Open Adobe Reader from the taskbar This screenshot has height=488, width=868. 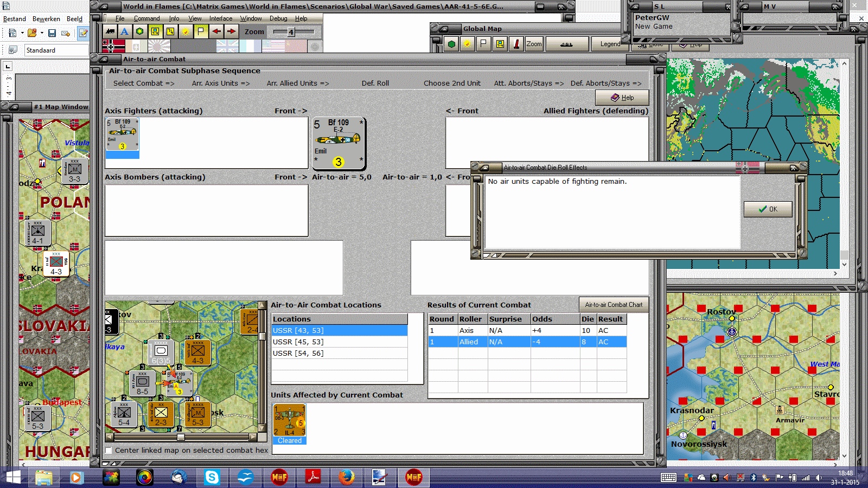coord(313,477)
